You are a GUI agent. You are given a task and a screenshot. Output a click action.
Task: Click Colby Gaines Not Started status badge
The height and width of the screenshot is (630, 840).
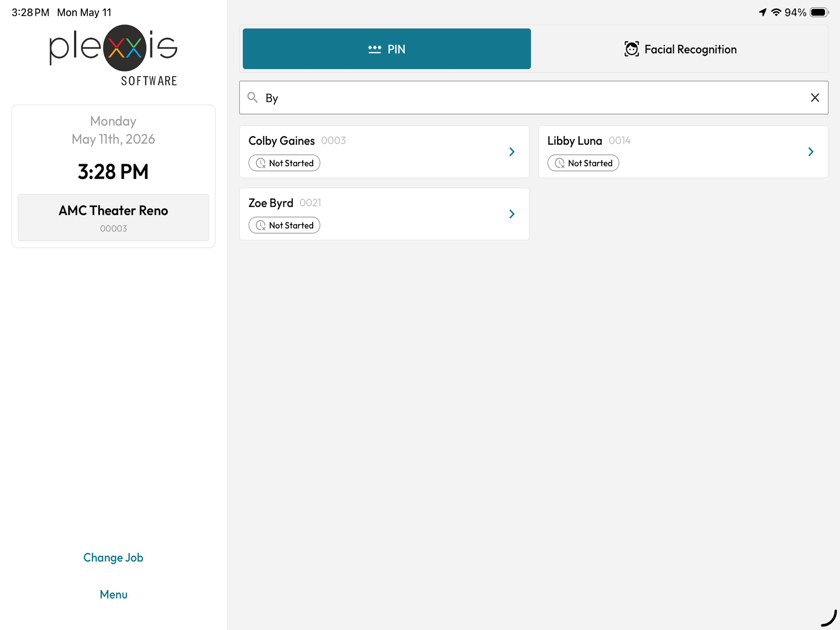pos(284,163)
